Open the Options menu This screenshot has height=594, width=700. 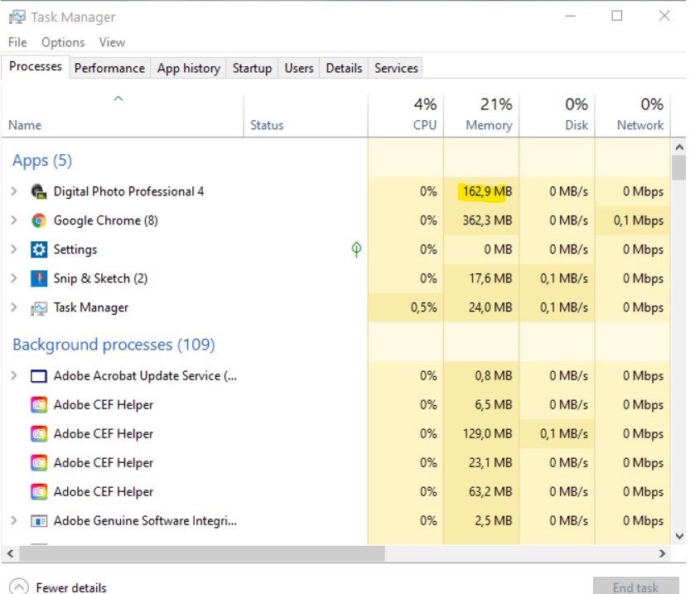point(63,42)
